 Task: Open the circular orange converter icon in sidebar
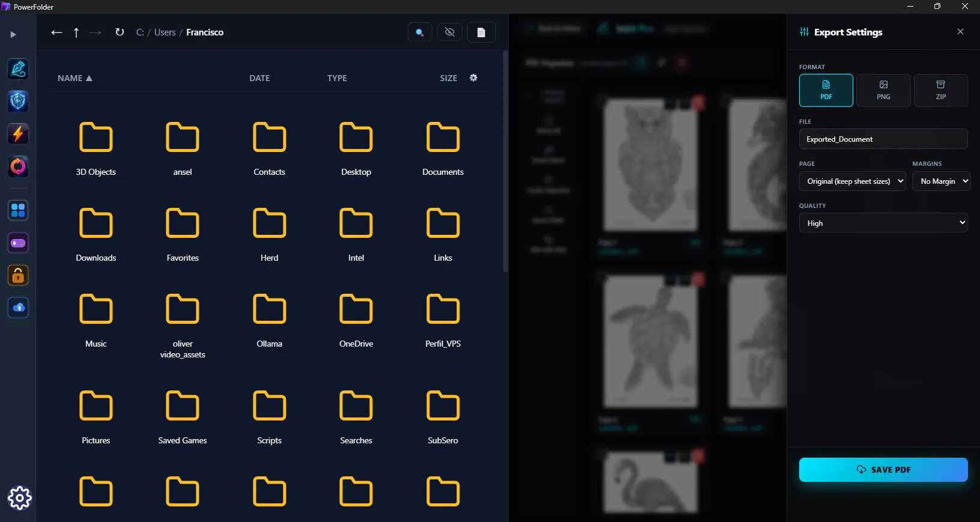click(x=18, y=166)
